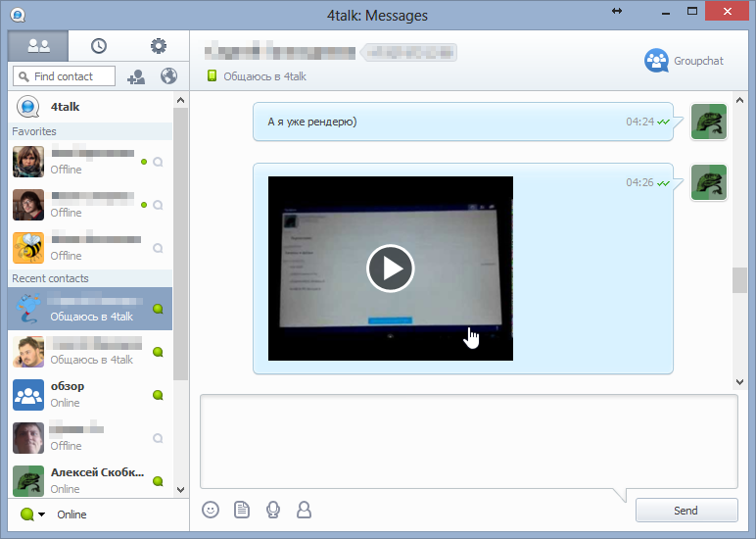Play the video in the chat
Image resolution: width=756 pixels, height=539 pixels.
391,269
